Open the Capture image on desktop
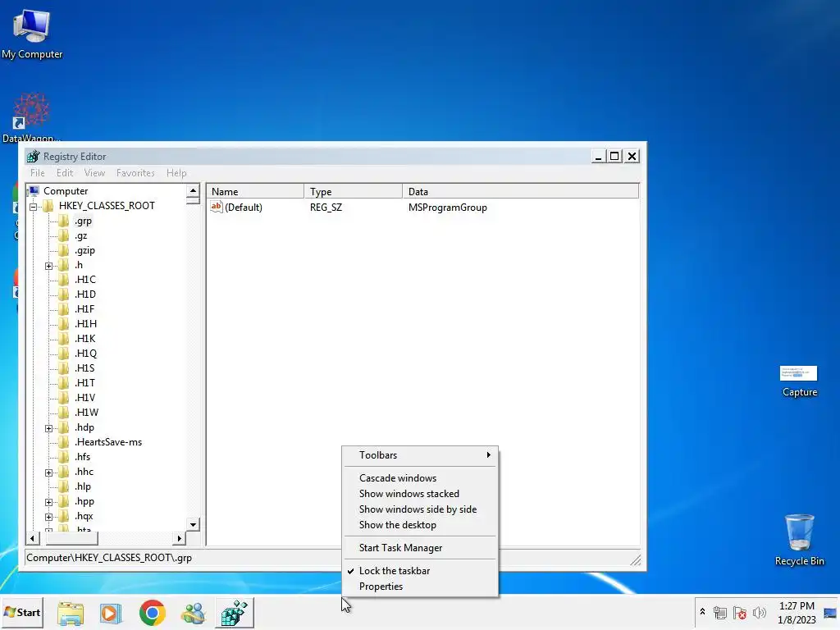840x630 pixels. point(799,381)
